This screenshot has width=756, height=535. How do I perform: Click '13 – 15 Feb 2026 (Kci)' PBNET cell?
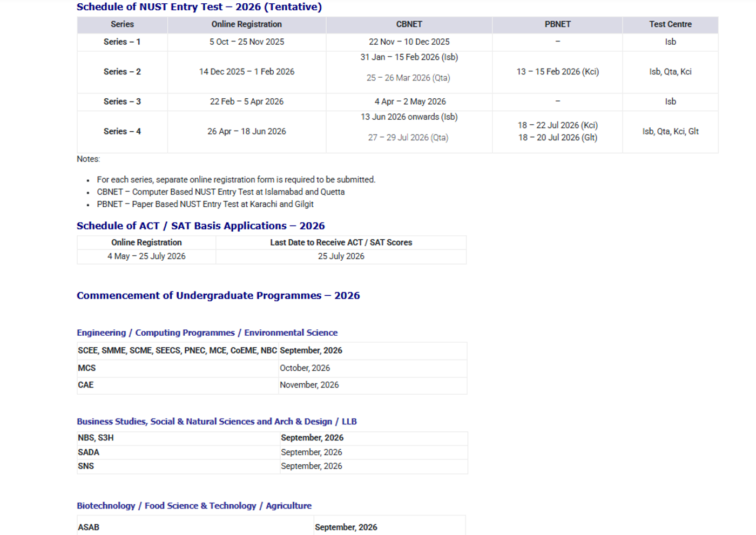click(558, 72)
